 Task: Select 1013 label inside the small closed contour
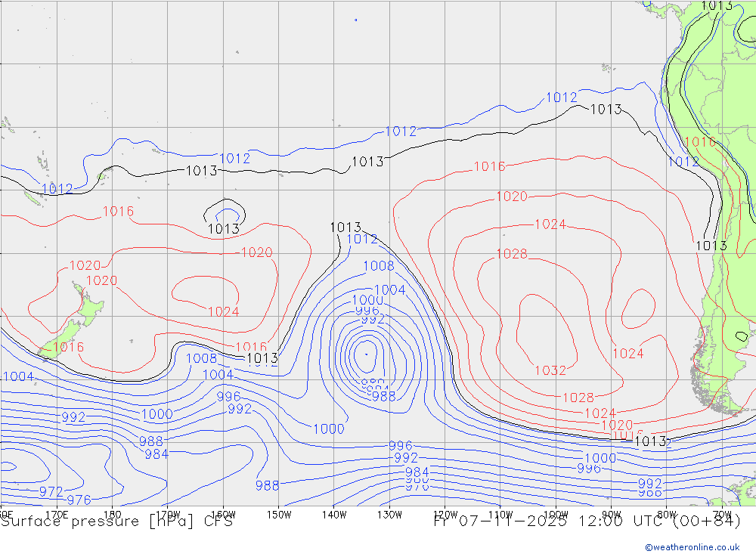(x=223, y=228)
